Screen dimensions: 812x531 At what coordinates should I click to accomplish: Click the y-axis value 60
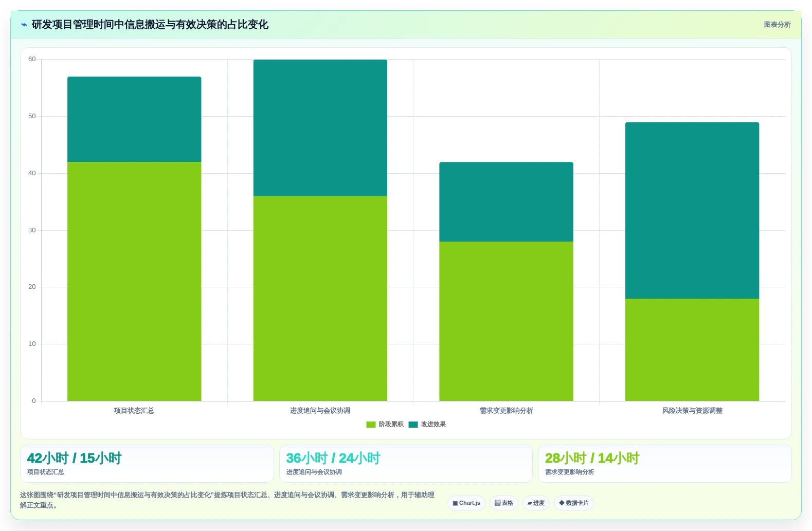(32, 60)
